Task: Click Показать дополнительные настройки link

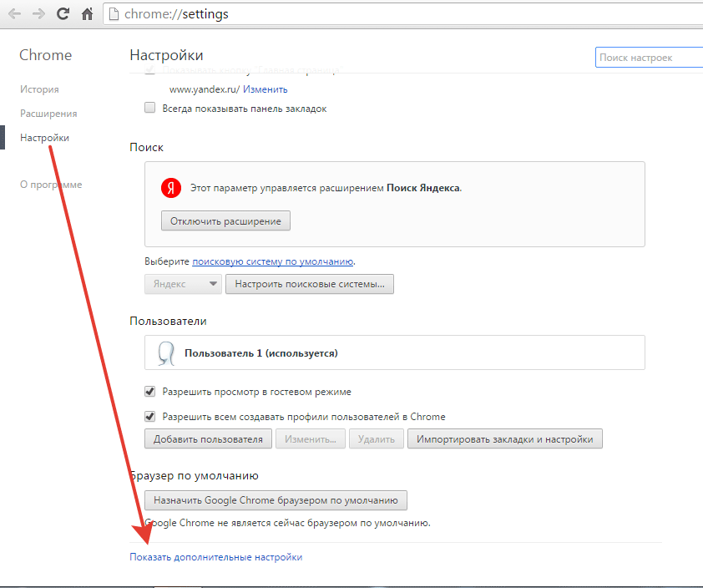Action: (x=215, y=557)
